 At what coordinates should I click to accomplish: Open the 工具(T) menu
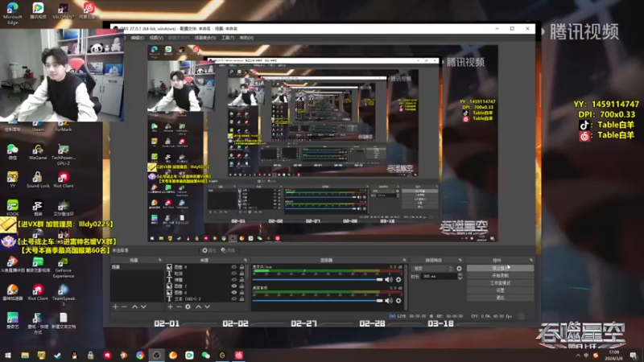tap(228, 38)
